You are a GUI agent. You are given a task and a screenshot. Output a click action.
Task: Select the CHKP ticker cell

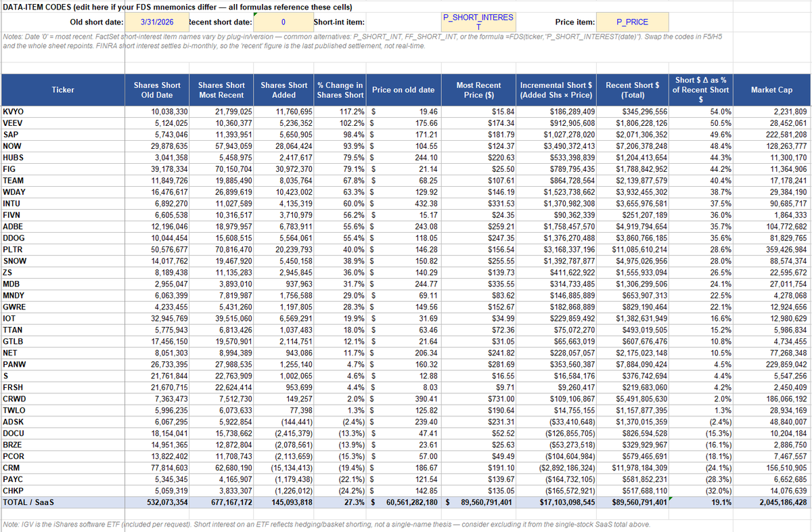[63, 491]
